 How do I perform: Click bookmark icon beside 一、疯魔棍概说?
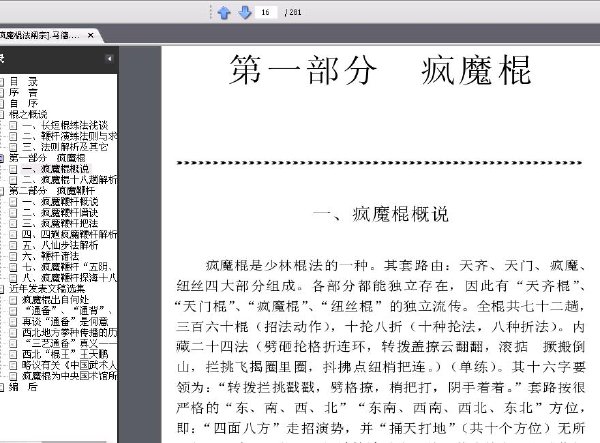coord(13,169)
